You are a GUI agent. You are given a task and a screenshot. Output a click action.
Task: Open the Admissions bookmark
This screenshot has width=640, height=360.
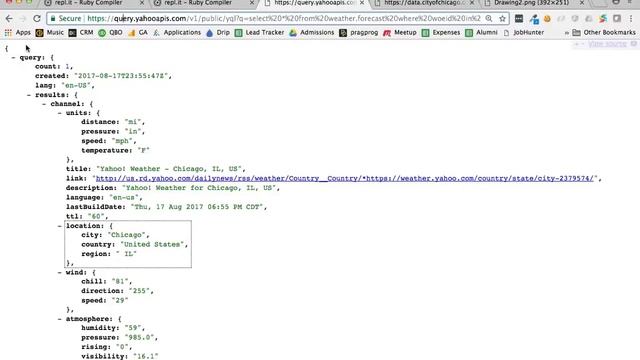(311, 33)
